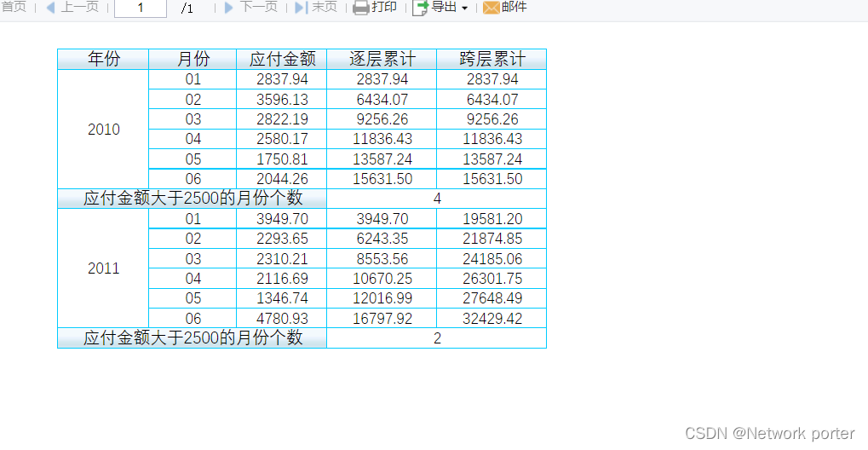Screen dimensions: 868x450
Task: Click the 2293.65 amount cell
Action: tap(282, 239)
